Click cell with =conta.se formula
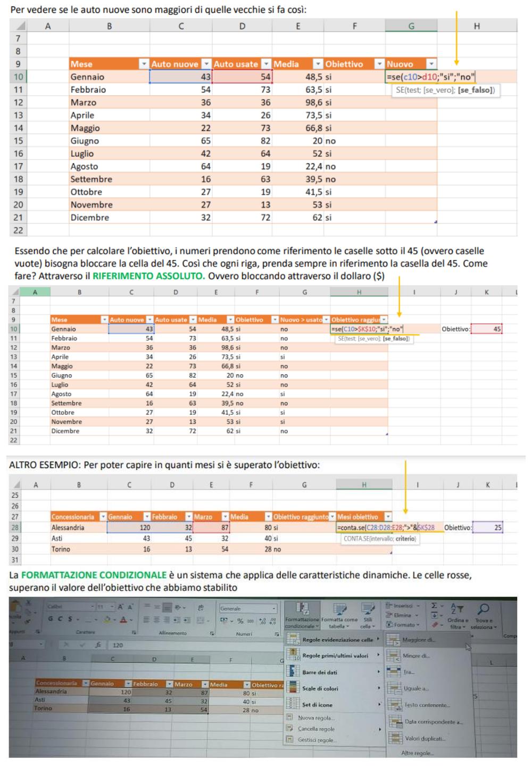The image size is (532, 768). (364, 528)
